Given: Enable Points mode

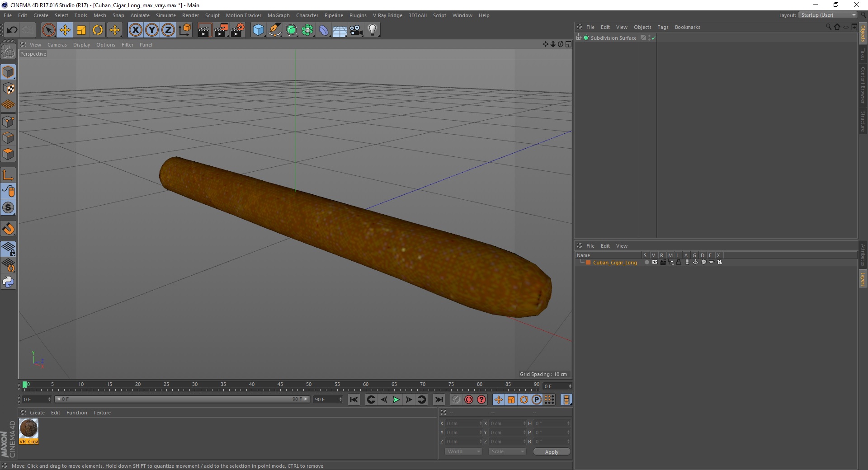Looking at the screenshot, I should pyautogui.click(x=8, y=122).
